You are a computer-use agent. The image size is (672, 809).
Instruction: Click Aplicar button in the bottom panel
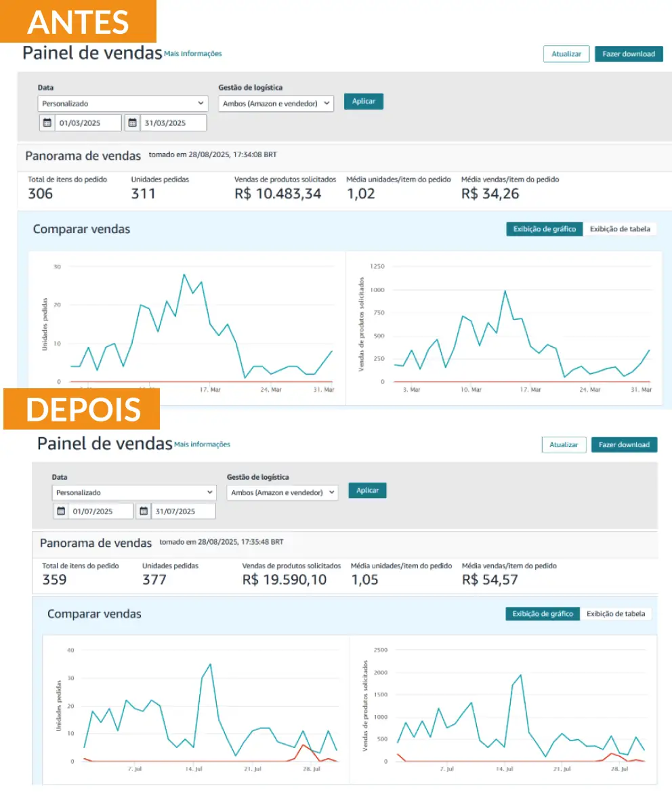coord(367,491)
